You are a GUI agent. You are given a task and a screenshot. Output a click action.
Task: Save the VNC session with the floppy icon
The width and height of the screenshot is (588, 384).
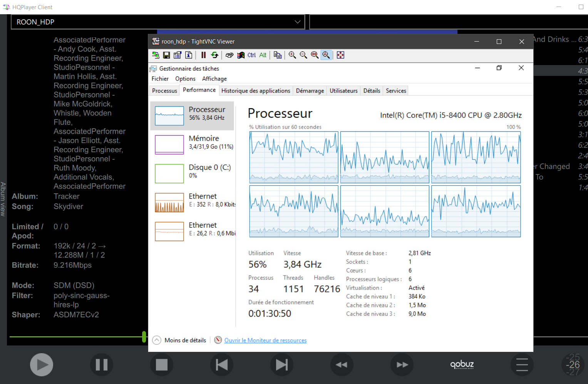point(166,55)
